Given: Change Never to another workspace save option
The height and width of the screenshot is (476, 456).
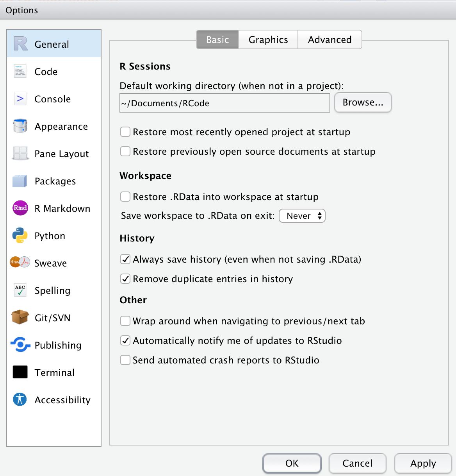Looking at the screenshot, I should (x=302, y=216).
